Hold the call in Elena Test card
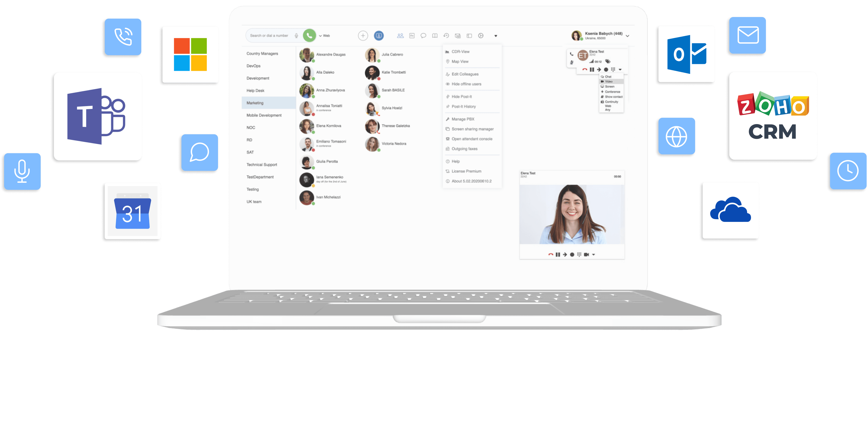This screenshot has width=868, height=439. pos(592,69)
